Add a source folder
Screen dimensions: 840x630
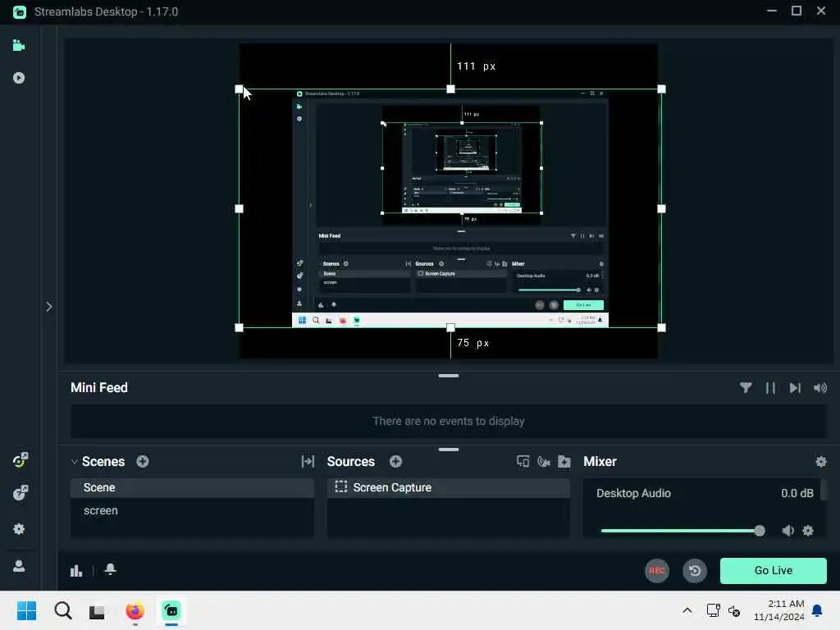(x=564, y=461)
